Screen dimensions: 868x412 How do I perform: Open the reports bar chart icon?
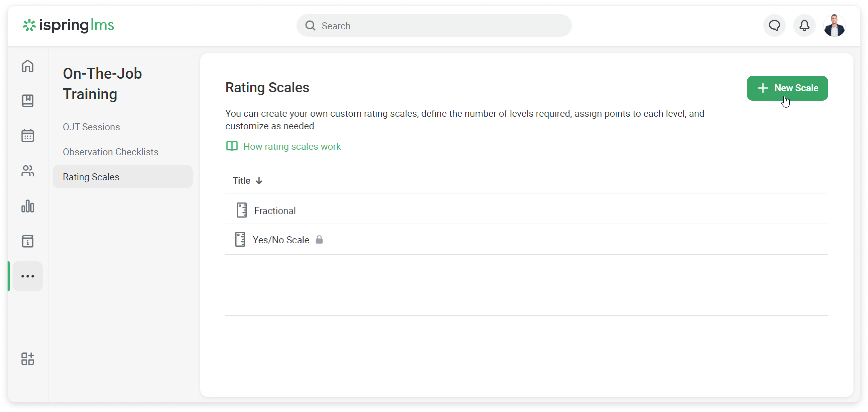(28, 206)
